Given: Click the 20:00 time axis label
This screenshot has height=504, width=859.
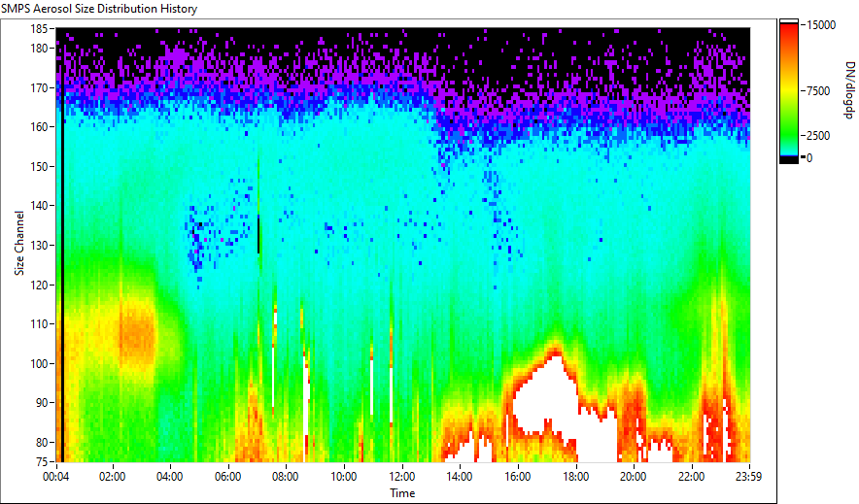Looking at the screenshot, I should [633, 477].
